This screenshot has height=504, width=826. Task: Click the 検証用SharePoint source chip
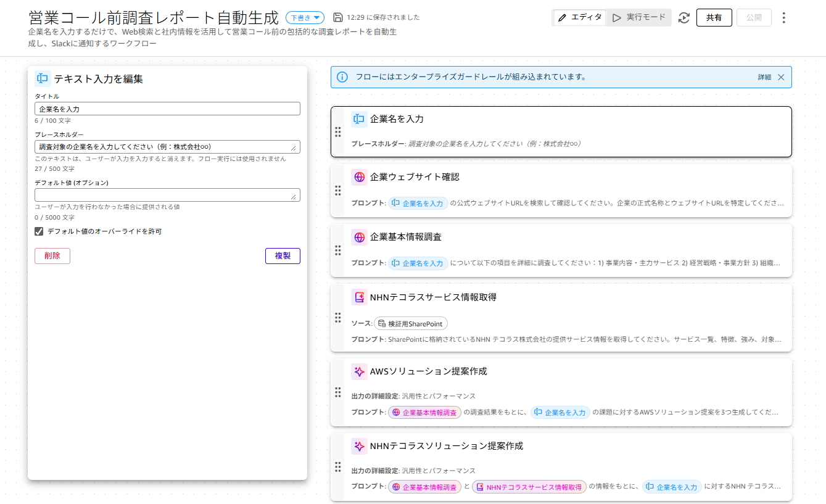coord(411,324)
